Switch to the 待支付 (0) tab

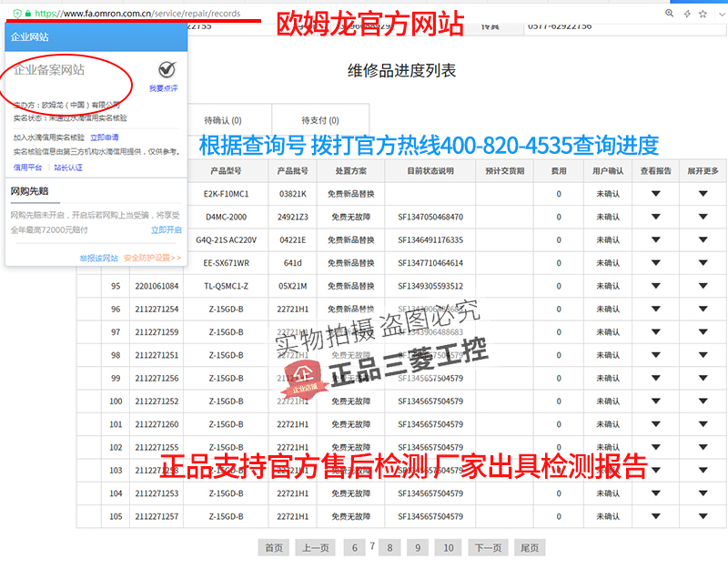tap(320, 121)
